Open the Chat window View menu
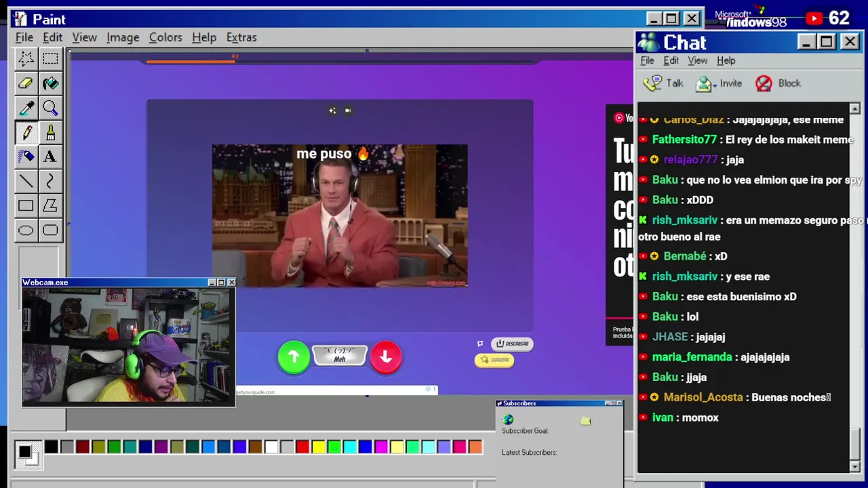 pos(697,60)
